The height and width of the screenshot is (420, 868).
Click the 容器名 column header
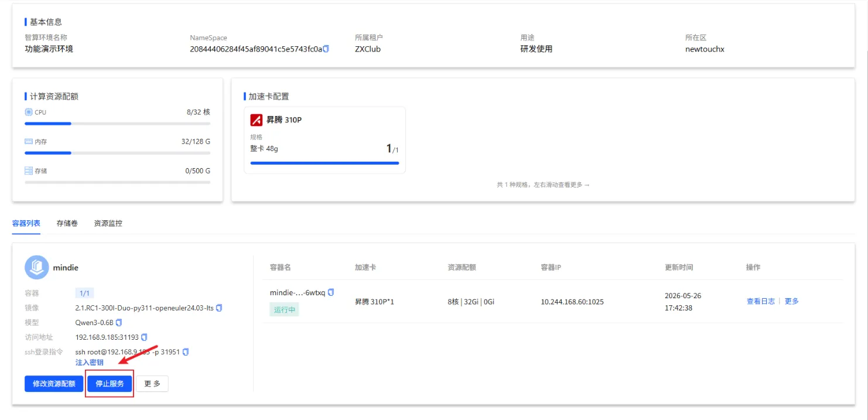click(281, 267)
